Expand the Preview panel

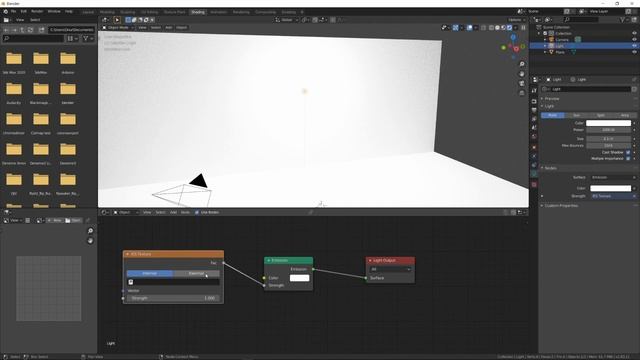[551, 99]
